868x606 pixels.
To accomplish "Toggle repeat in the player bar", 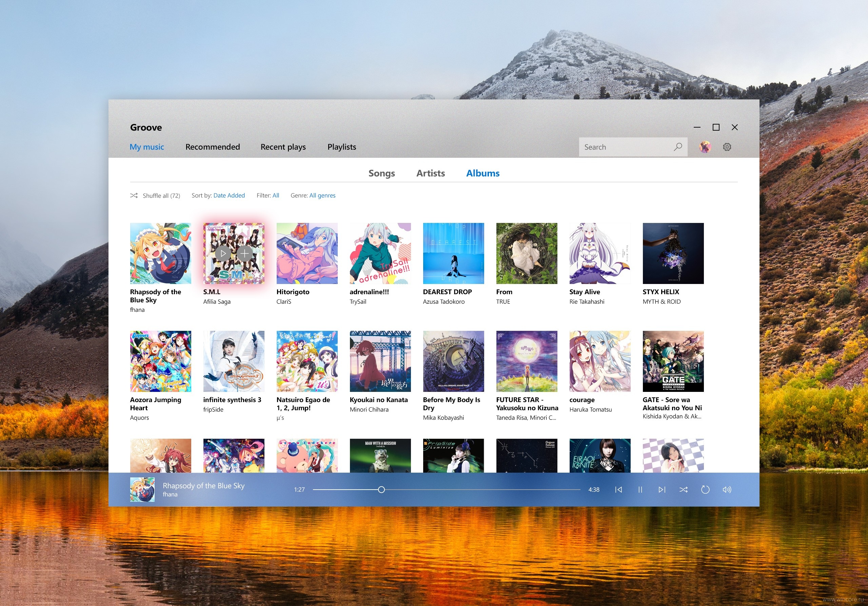I will pos(705,490).
